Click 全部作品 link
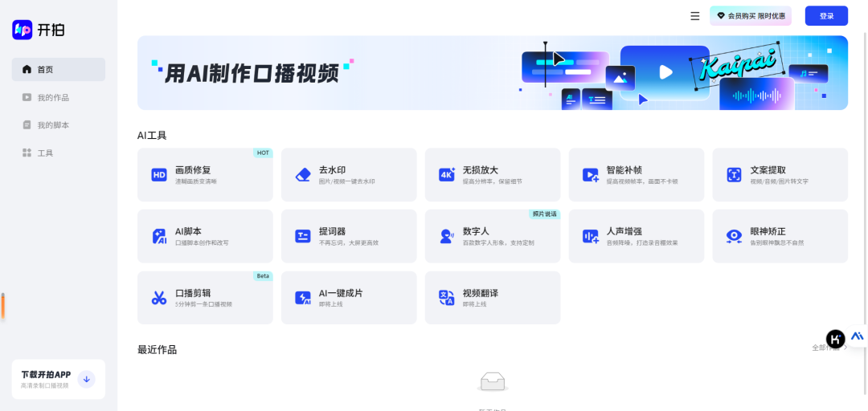Screen dimensions: 868x411 pyautogui.click(x=829, y=348)
